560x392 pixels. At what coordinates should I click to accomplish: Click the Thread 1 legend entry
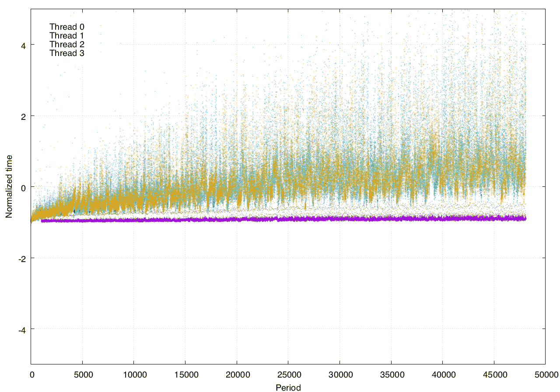point(67,35)
